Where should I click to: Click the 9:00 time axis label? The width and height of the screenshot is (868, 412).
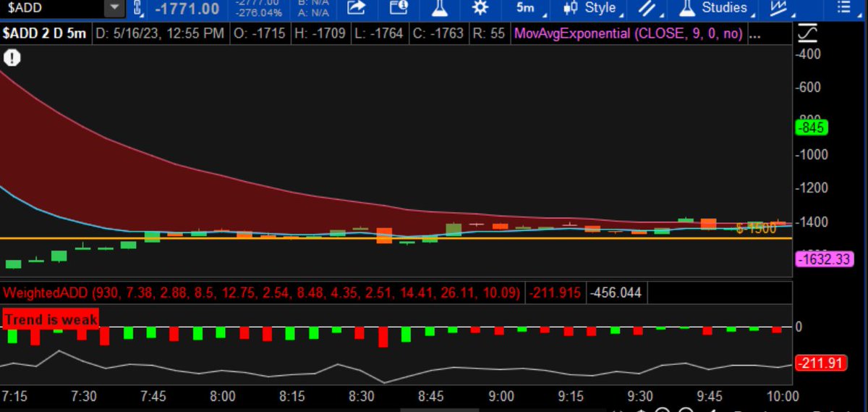[x=501, y=396]
